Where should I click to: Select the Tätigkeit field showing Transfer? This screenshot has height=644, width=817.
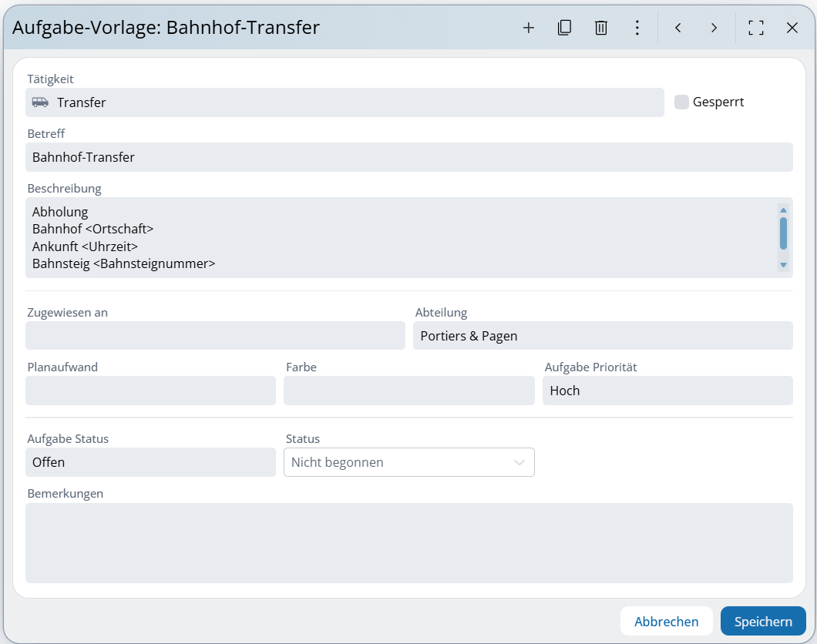[345, 102]
